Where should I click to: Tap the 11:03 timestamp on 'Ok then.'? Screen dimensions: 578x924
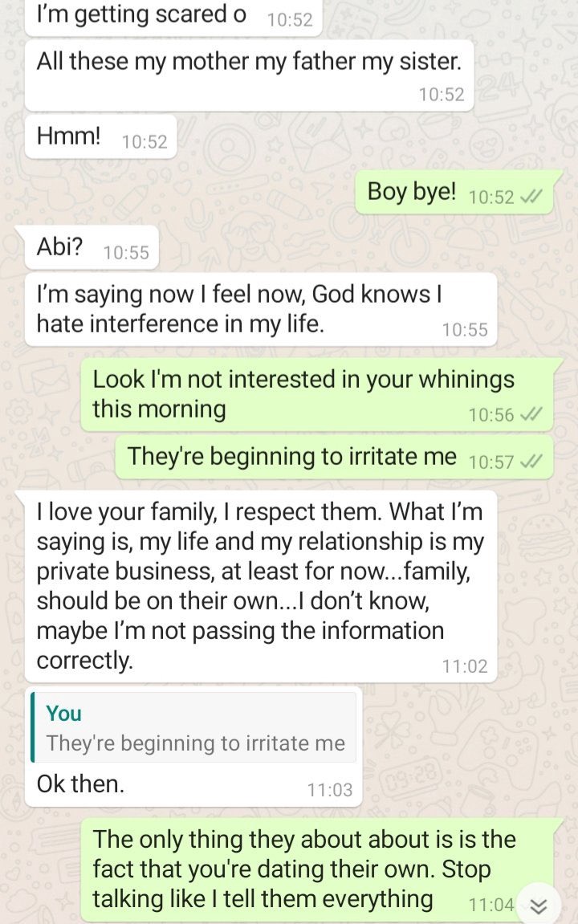(x=329, y=790)
